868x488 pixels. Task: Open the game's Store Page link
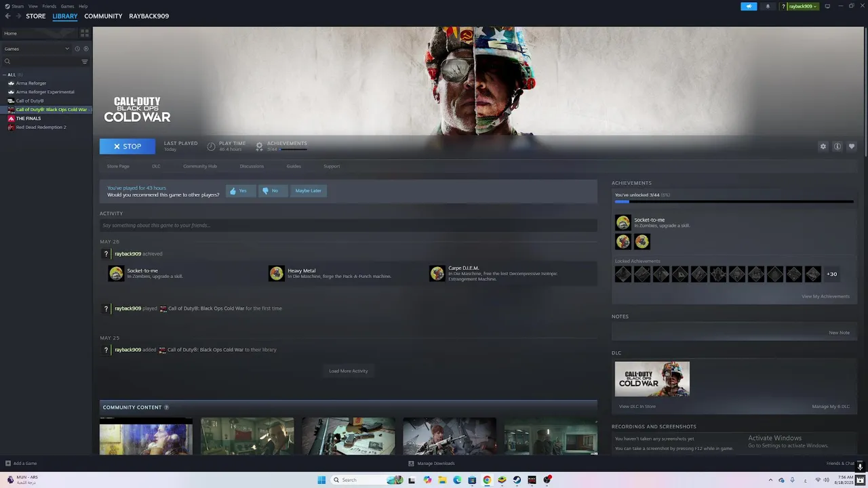(x=118, y=166)
